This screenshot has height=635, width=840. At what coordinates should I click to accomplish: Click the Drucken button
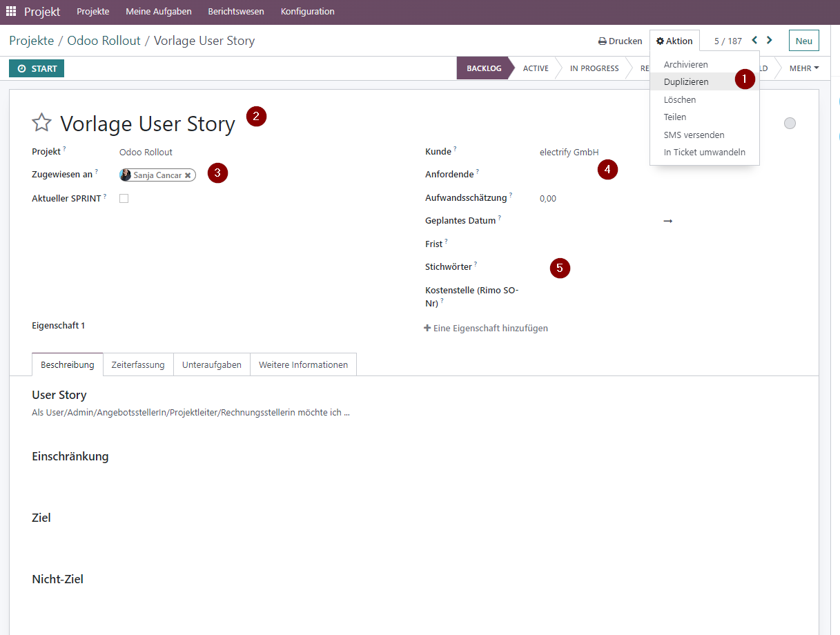[x=620, y=41]
